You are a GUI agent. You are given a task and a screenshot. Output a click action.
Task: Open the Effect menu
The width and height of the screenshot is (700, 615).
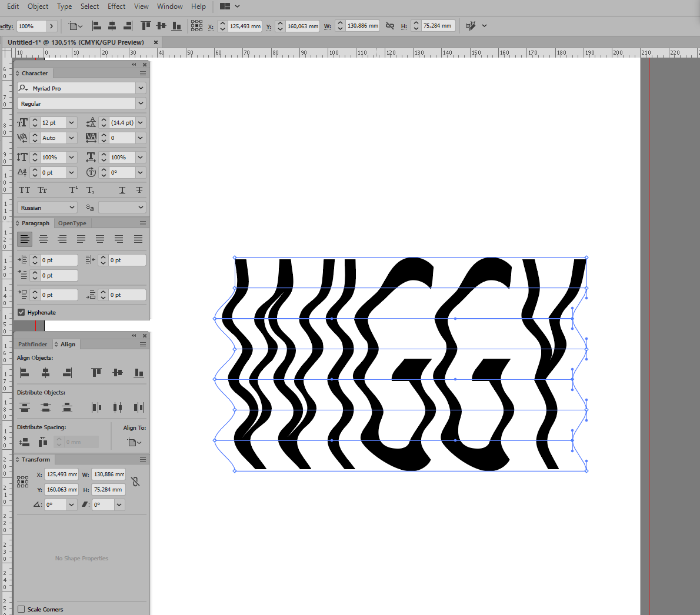[116, 6]
